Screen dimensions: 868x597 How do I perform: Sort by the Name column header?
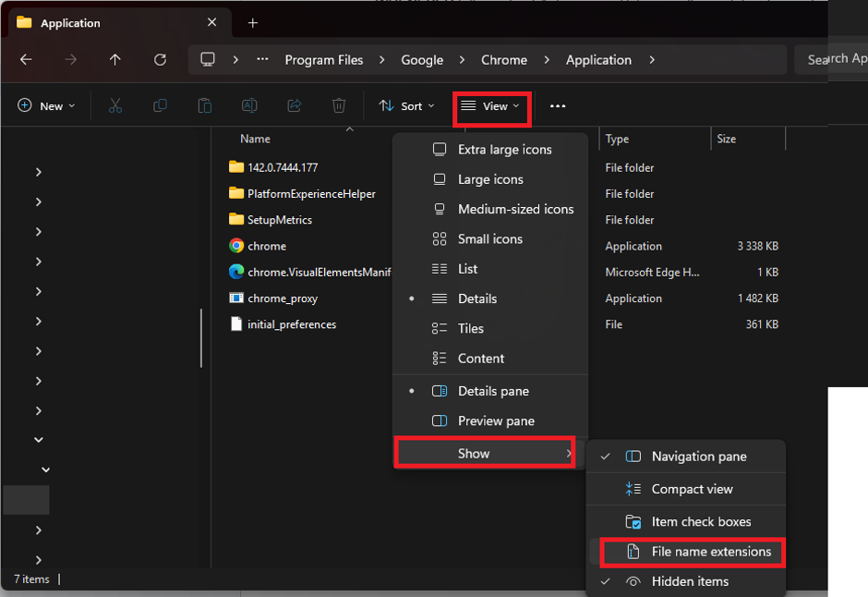pyautogui.click(x=255, y=139)
